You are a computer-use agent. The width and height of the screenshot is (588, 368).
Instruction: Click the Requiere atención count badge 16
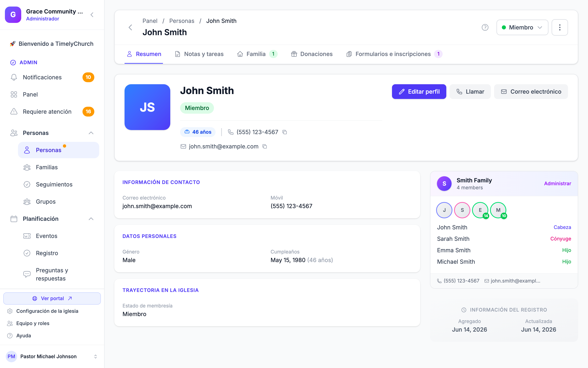[88, 112]
